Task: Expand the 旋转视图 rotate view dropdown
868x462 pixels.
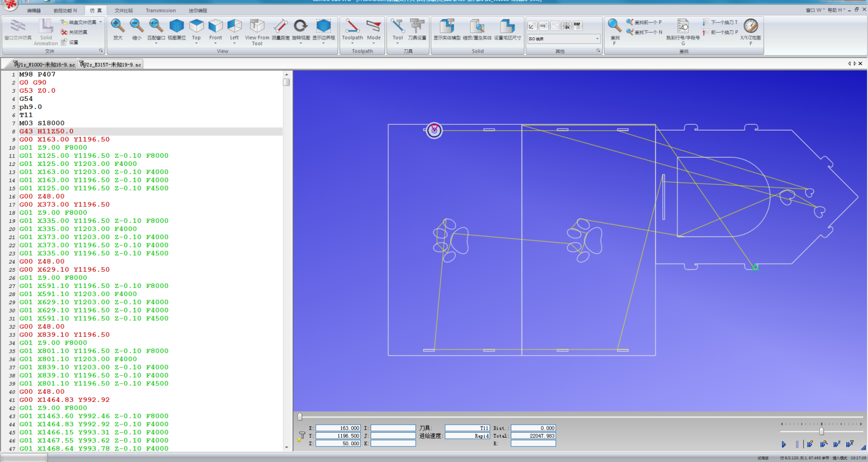Action: click(x=301, y=43)
